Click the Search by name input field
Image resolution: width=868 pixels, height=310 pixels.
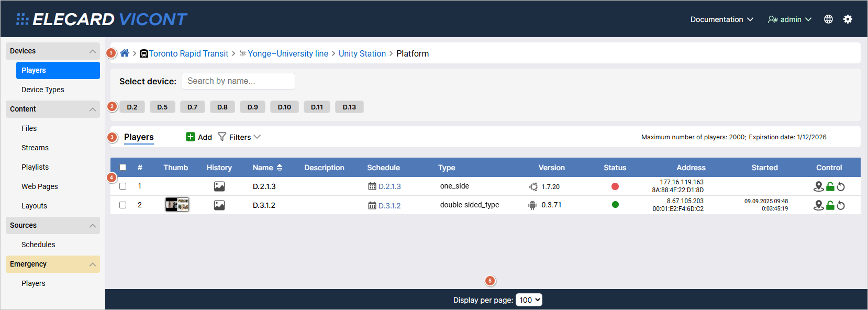(238, 81)
